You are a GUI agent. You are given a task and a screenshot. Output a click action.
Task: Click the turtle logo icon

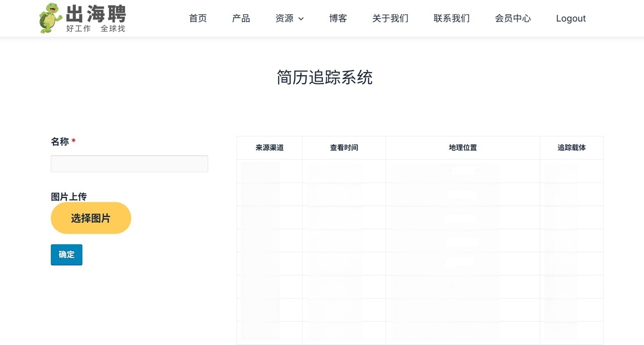click(x=50, y=18)
